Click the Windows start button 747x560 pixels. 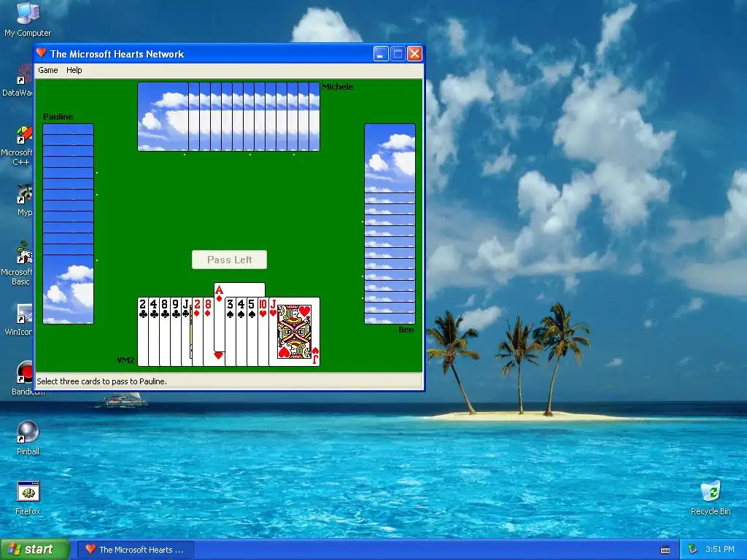click(x=34, y=549)
